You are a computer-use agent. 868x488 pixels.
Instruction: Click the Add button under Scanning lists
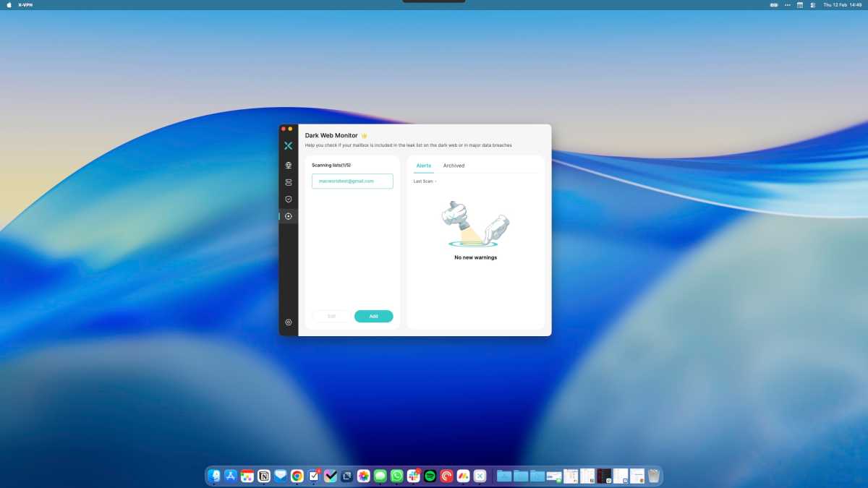373,316
